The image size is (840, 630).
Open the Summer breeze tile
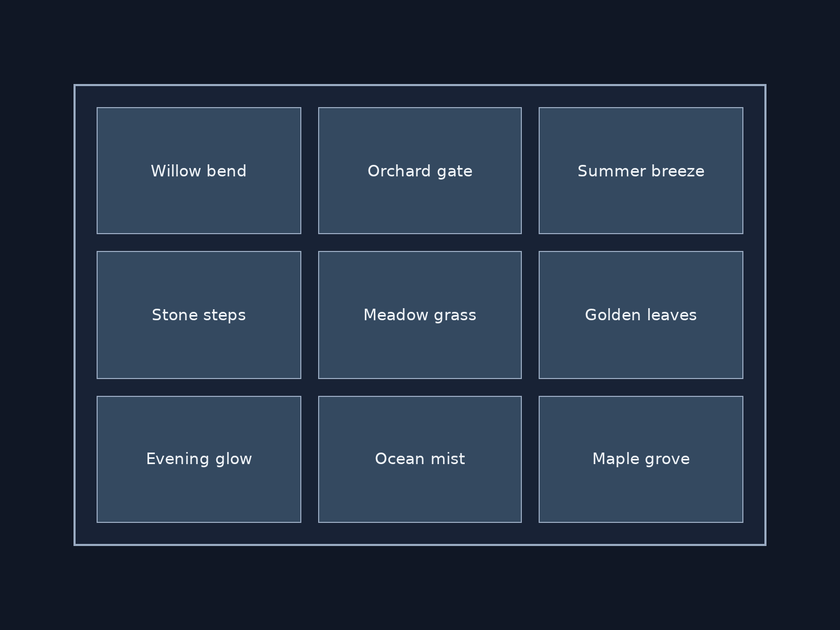tap(641, 171)
